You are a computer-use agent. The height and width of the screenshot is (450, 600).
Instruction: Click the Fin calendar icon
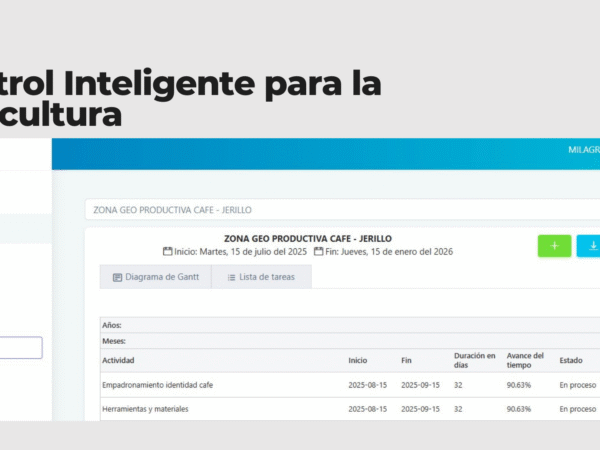coord(318,252)
